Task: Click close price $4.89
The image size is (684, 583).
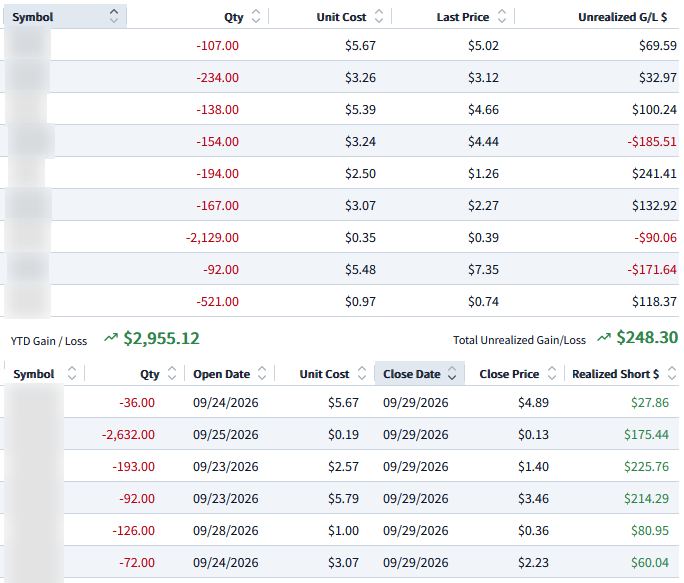Action: pyautogui.click(x=534, y=402)
